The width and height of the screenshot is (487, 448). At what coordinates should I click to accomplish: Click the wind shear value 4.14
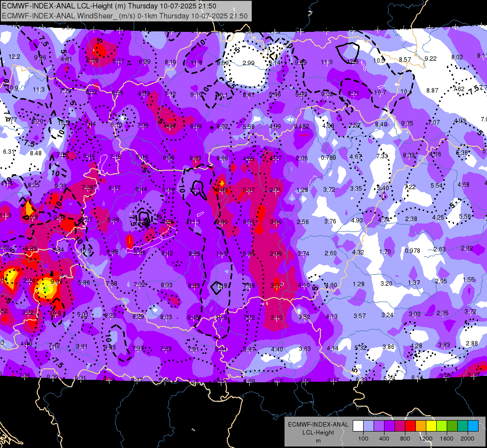(333, 348)
